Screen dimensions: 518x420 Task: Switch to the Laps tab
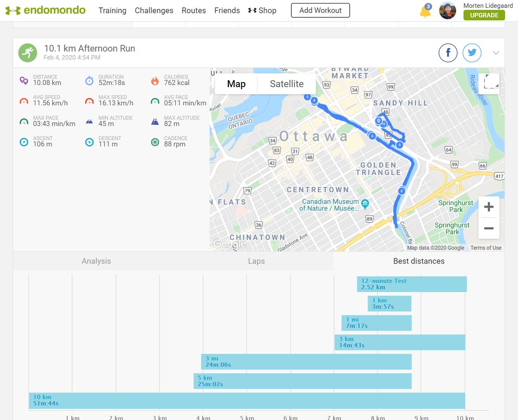[x=256, y=261]
